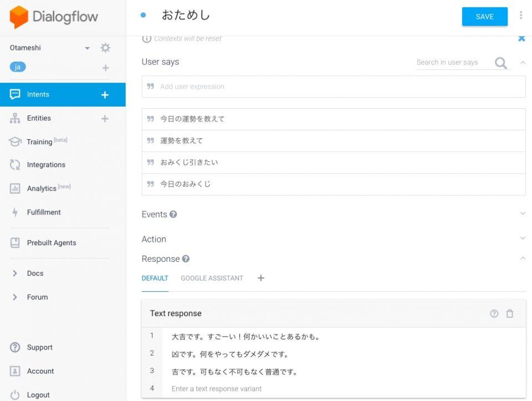Open Analytics page
The height and width of the screenshot is (401, 532).
pyautogui.click(x=42, y=189)
